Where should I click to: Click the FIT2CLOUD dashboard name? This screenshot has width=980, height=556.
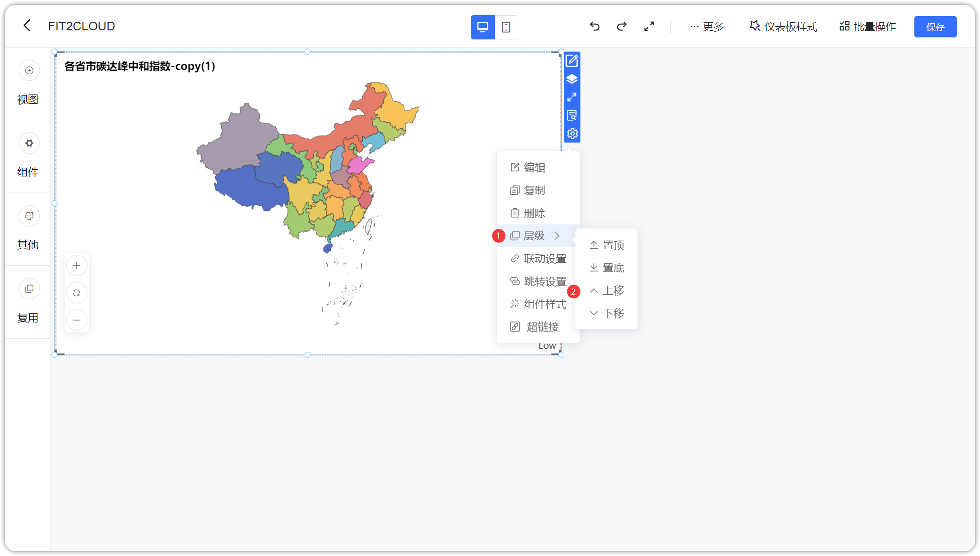(81, 26)
